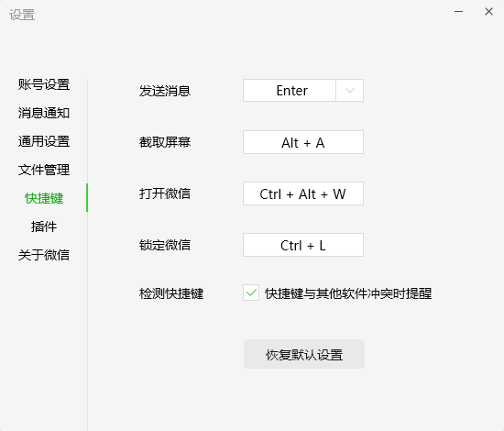Go to the 文件管理 section

coord(44,170)
